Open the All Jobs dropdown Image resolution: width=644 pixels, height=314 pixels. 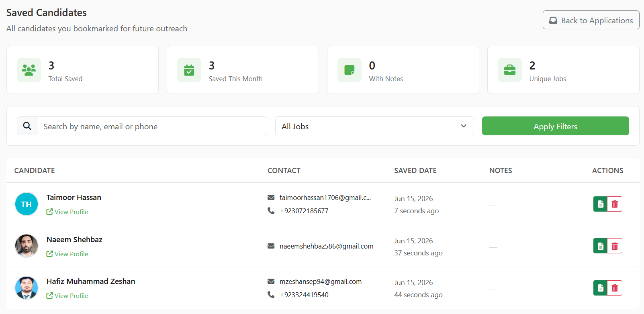pos(374,126)
